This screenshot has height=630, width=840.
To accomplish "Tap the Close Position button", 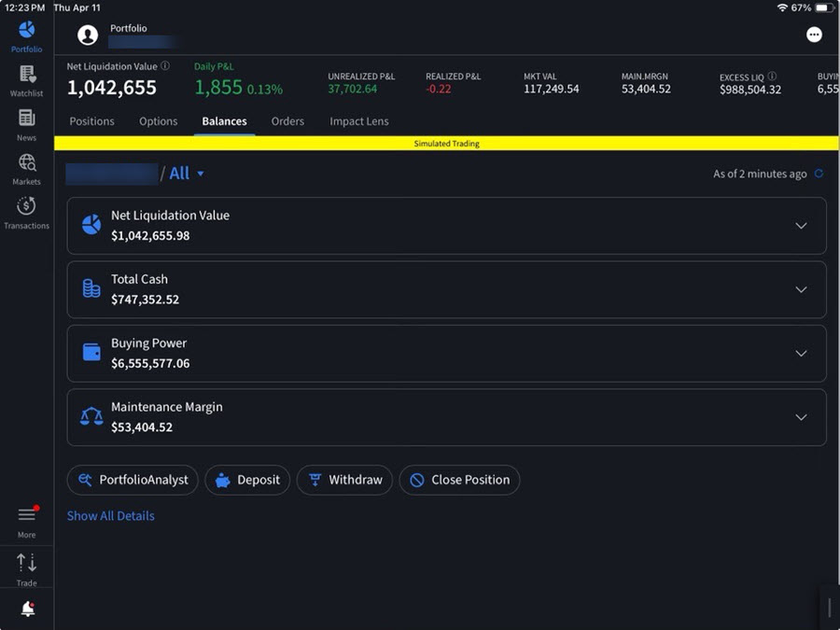I will click(x=459, y=480).
